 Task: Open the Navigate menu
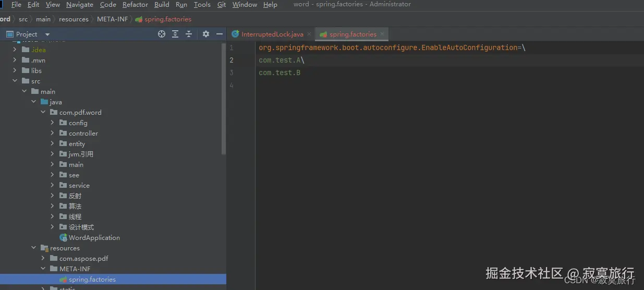pos(80,5)
